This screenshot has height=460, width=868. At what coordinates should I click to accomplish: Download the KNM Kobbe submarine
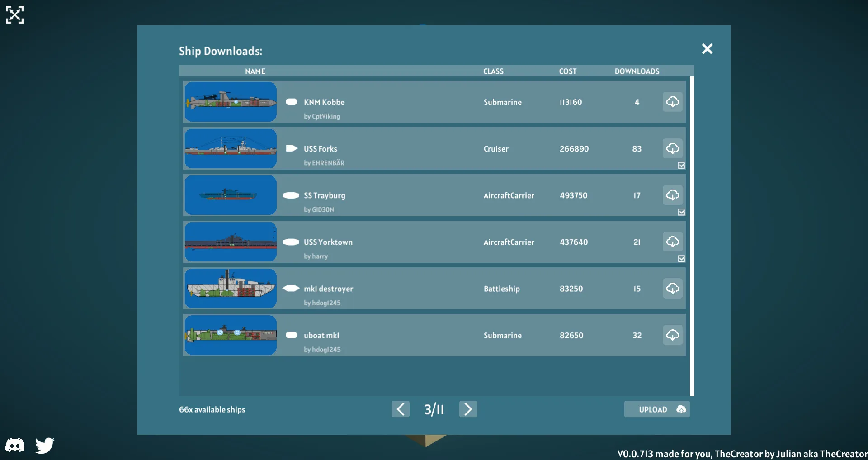tap(672, 102)
